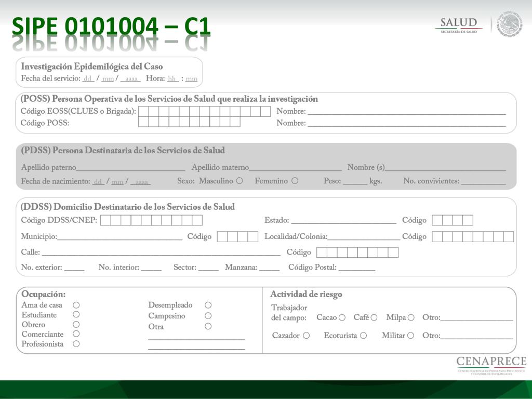Click the aaaa year field of Fecha de nacimiento
The height and width of the screenshot is (399, 532).
(140, 181)
